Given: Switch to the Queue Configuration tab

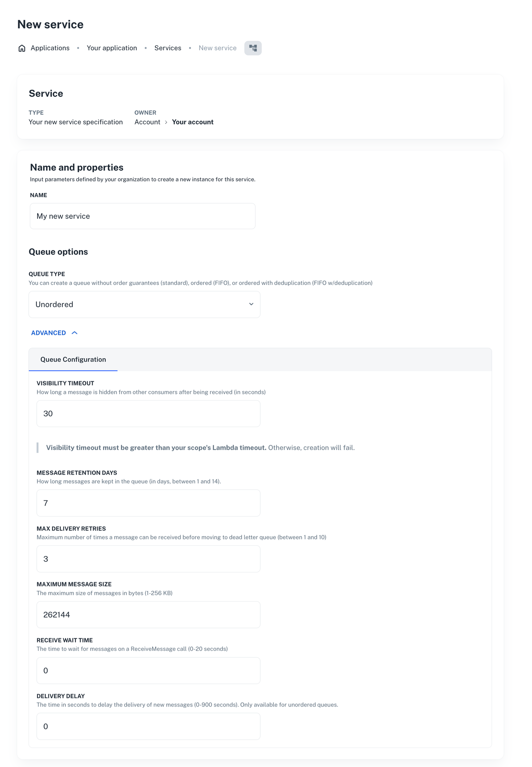Looking at the screenshot, I should click(73, 359).
